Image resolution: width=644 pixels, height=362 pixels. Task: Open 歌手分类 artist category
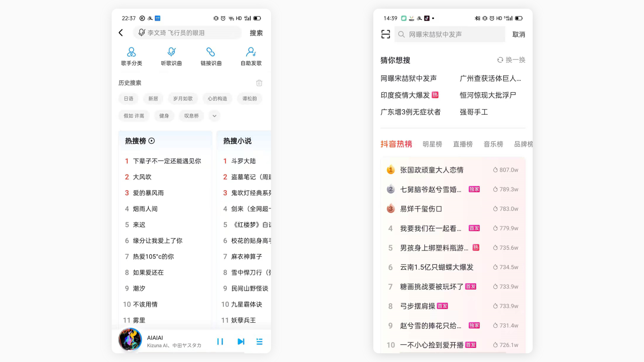tap(131, 56)
